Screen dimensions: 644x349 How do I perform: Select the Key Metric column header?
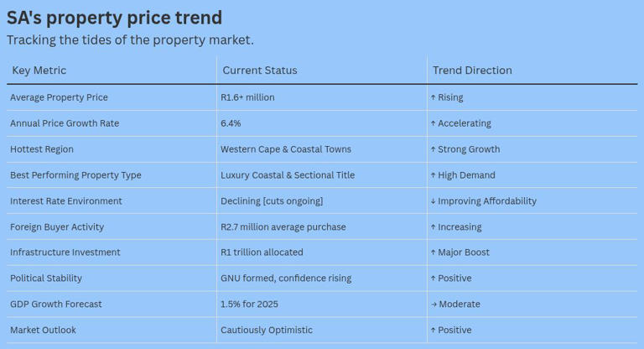pyautogui.click(x=39, y=70)
